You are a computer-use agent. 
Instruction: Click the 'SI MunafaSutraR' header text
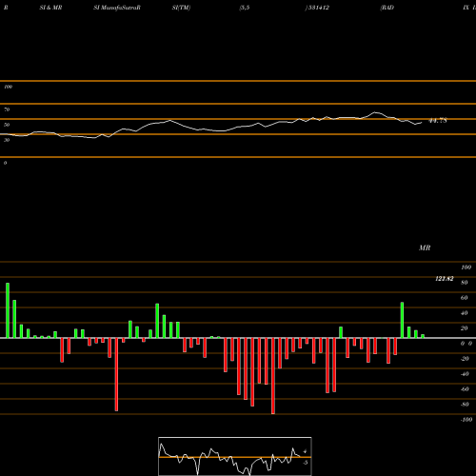pos(117,8)
